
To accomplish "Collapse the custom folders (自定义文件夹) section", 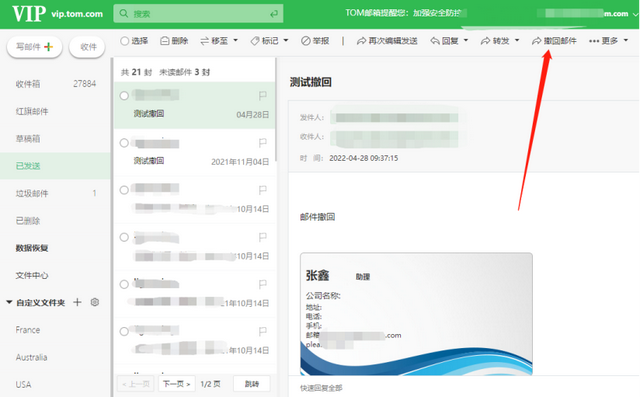I will tap(9, 302).
